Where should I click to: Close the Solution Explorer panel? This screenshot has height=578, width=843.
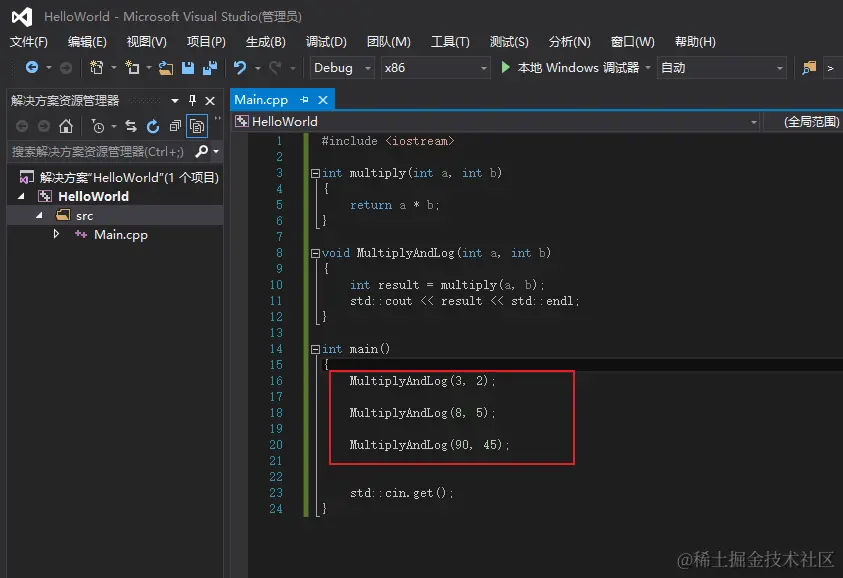pos(210,101)
